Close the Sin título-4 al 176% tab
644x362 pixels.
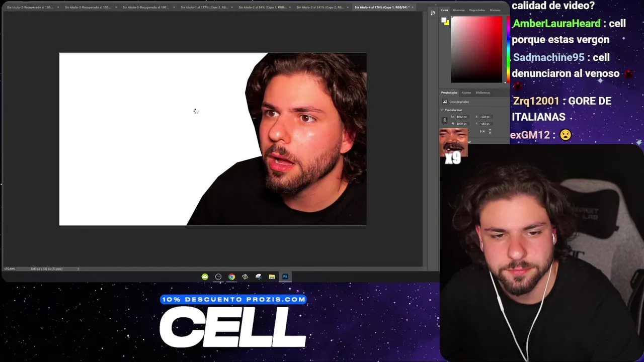click(x=413, y=8)
